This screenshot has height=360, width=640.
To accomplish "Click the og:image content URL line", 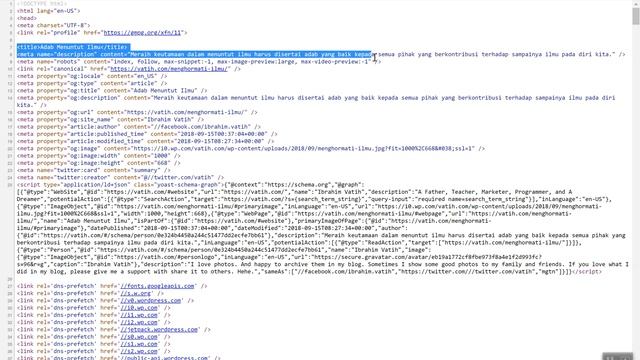I will [x=251, y=149].
